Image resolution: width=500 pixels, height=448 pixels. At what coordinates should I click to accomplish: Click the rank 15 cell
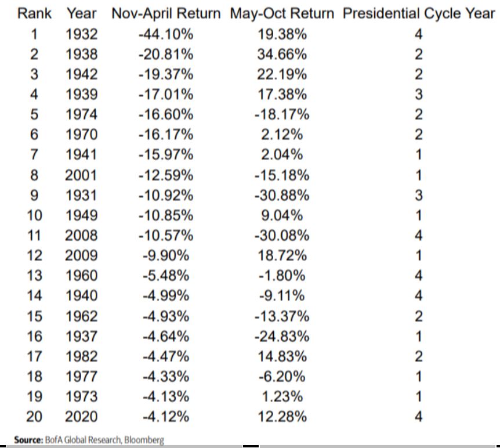coord(35,316)
